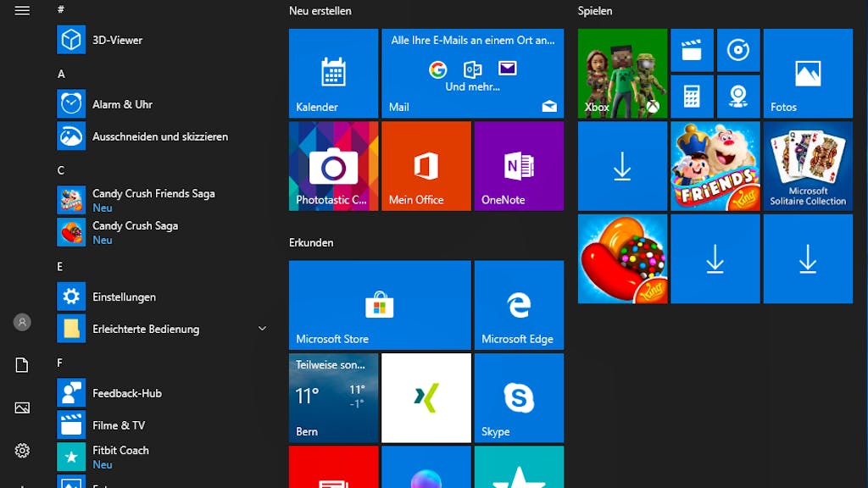Screen dimensions: 868x488
Task: Click the 'C' letter header in the app list
Action: (61, 169)
